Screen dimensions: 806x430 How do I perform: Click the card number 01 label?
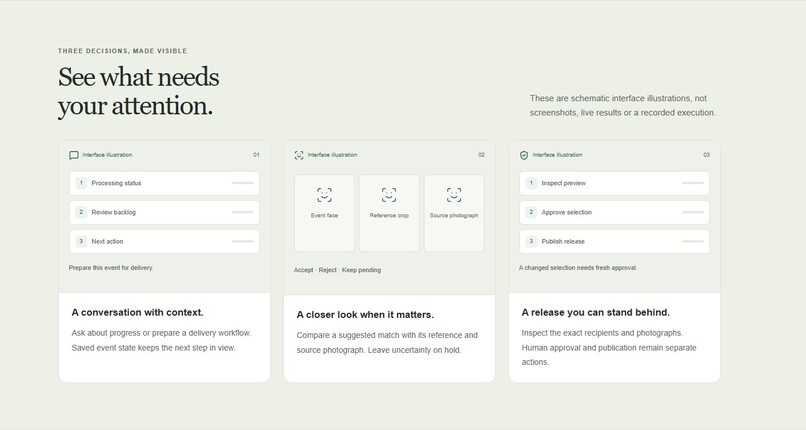pyautogui.click(x=256, y=155)
